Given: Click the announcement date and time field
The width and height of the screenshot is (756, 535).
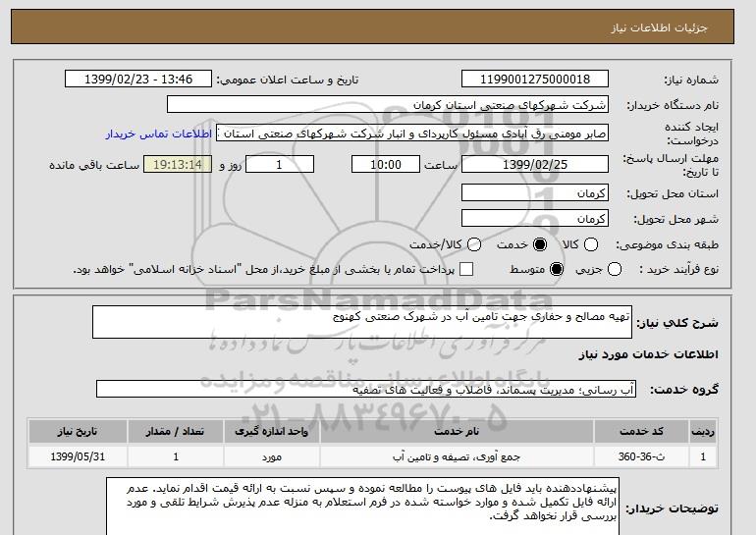Looking at the screenshot, I should pyautogui.click(x=138, y=80).
